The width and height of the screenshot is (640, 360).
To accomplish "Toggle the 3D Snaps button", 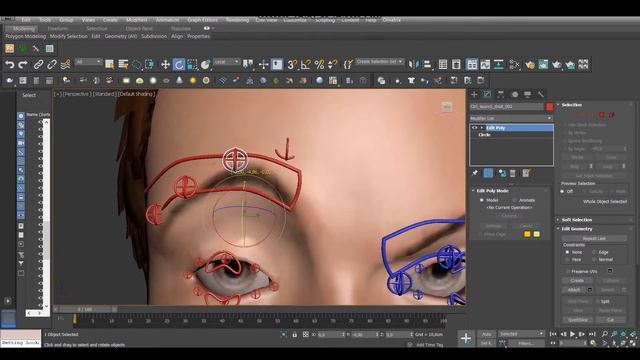I will [x=292, y=64].
